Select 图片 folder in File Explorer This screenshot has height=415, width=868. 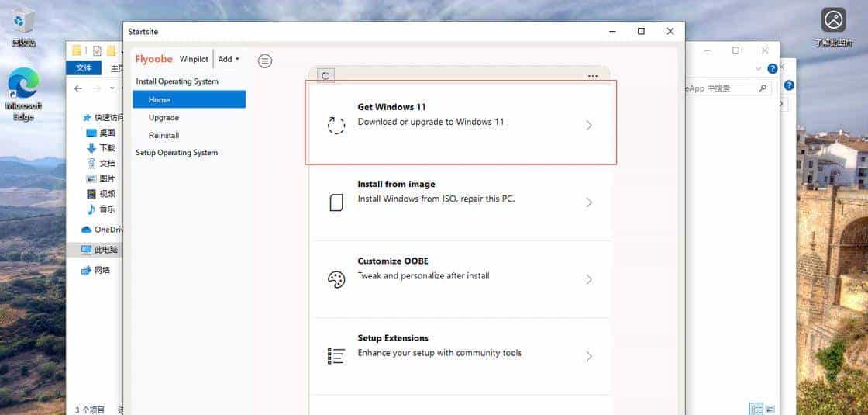pyautogui.click(x=101, y=178)
